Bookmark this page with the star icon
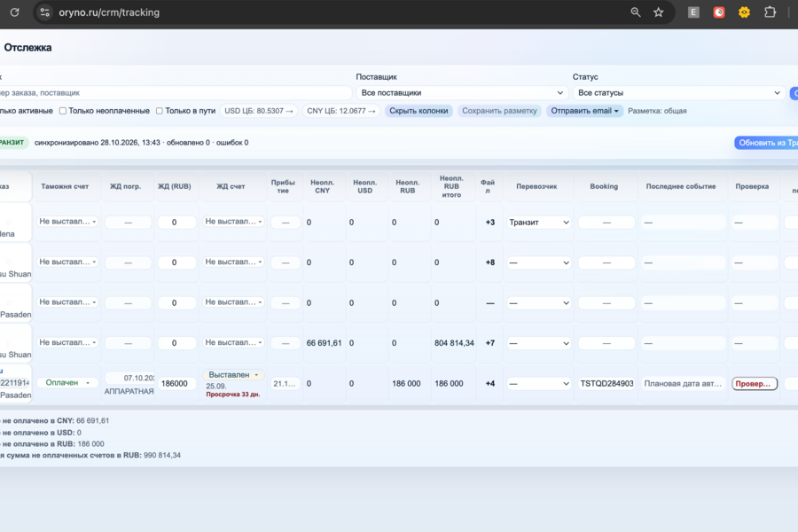The width and height of the screenshot is (798, 532). pos(659,12)
